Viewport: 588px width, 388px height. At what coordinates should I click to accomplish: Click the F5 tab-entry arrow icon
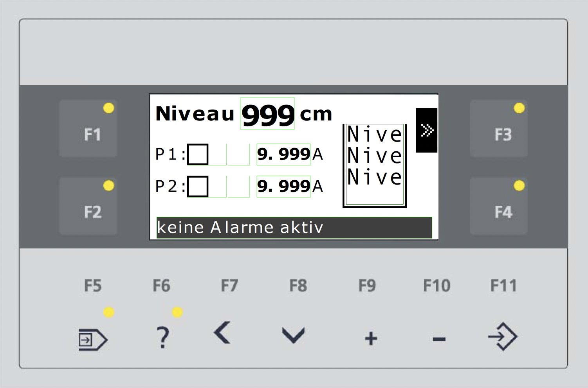93,339
